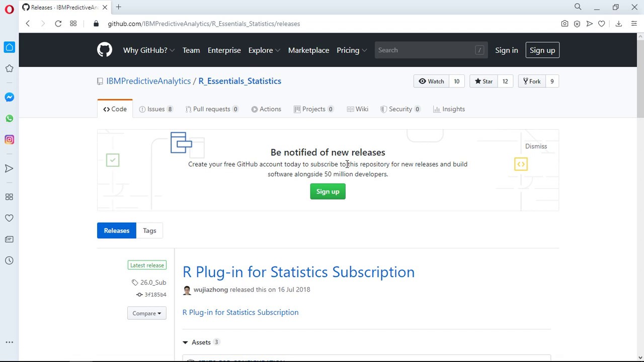Image resolution: width=644 pixels, height=362 pixels.
Task: Expand Pricing dropdown menu
Action: click(x=352, y=50)
